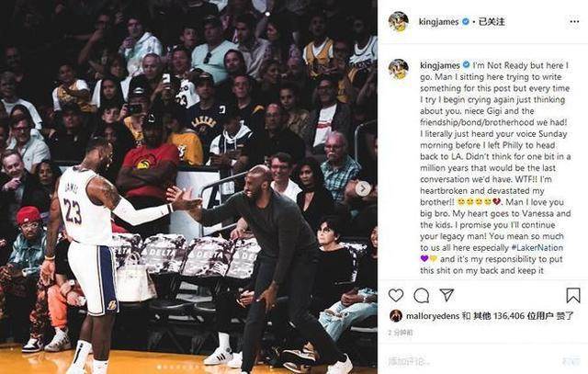Open comments via the speech bubble icon
588x374 pixels.
click(421, 296)
